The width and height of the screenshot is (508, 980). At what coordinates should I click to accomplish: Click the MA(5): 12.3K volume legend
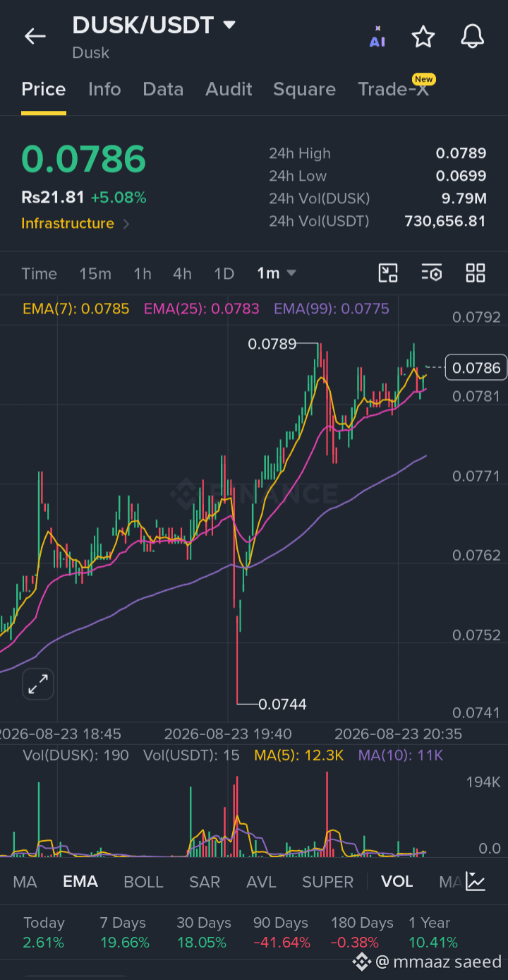[299, 755]
